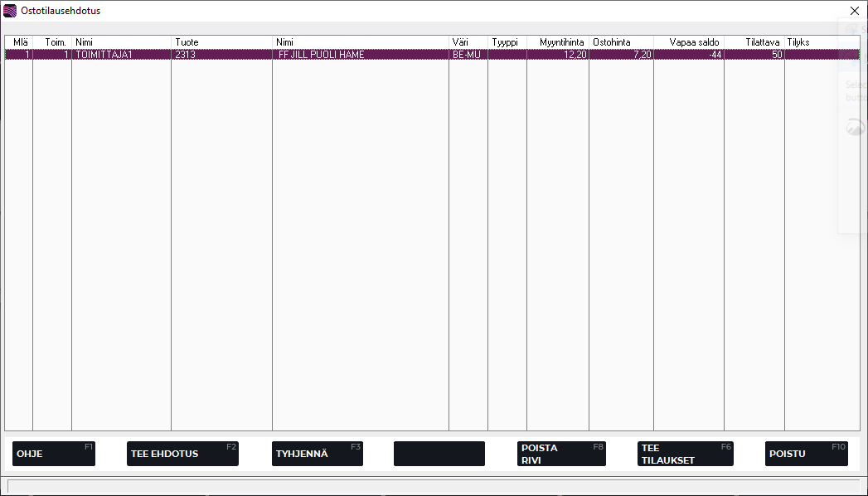Click the Ostohinta column header
Screen dimensions: 868x496
(621, 42)
